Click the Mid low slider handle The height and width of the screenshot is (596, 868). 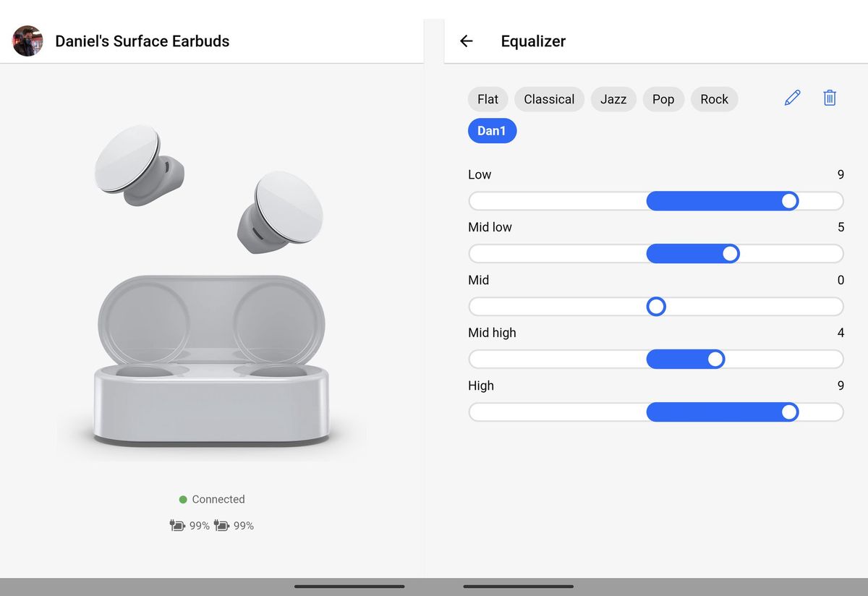tap(730, 254)
